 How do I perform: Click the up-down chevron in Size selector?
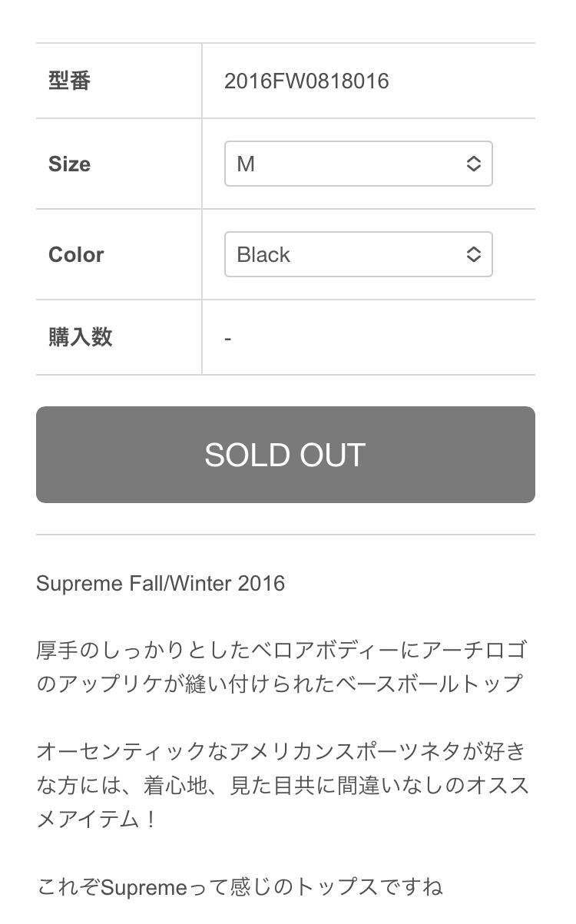tap(474, 164)
